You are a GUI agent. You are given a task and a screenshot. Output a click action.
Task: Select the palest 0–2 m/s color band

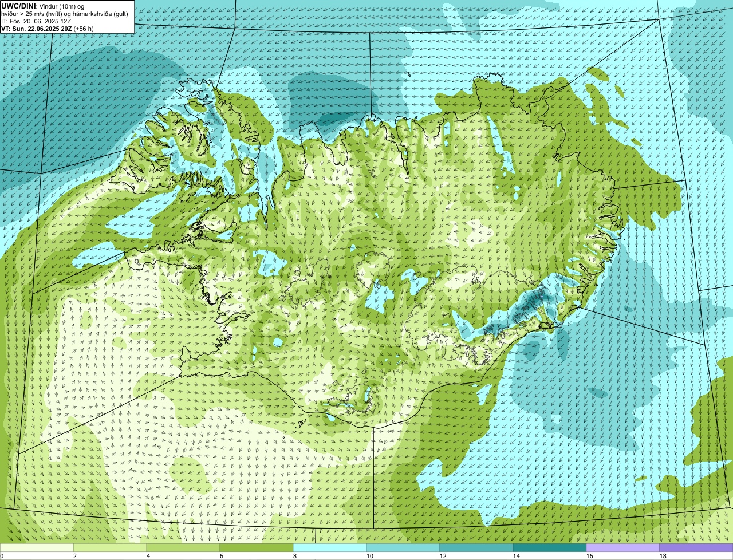(x=37, y=548)
